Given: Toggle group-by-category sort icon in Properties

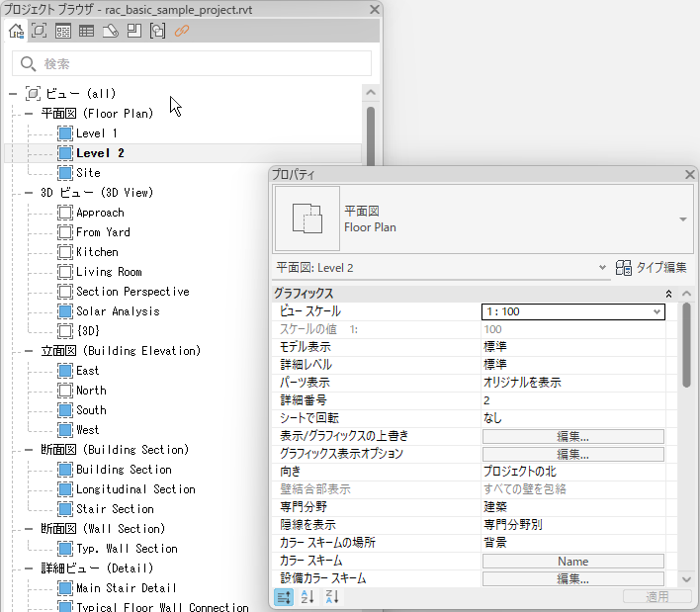Looking at the screenshot, I should coord(284,597).
